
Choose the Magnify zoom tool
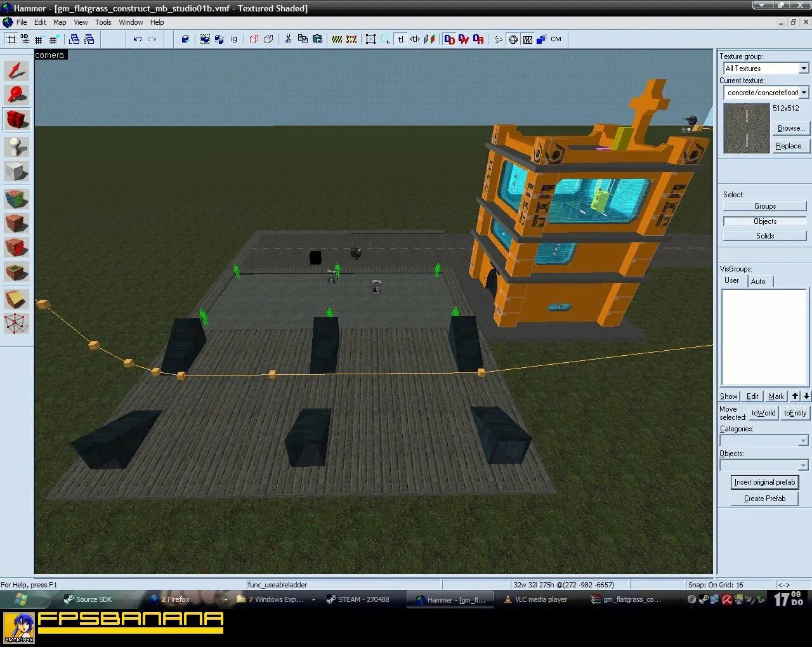pyautogui.click(x=16, y=95)
